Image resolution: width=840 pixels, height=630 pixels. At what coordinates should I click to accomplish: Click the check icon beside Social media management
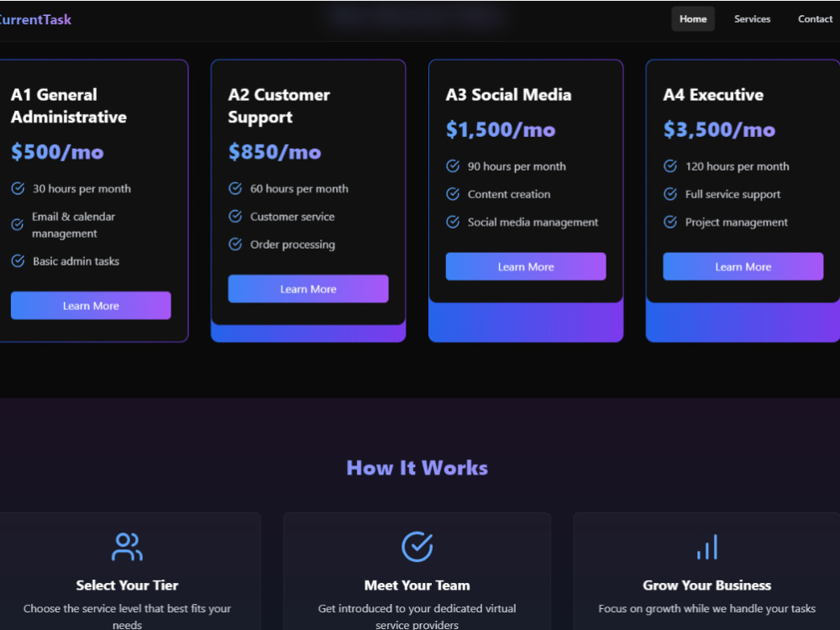(453, 222)
